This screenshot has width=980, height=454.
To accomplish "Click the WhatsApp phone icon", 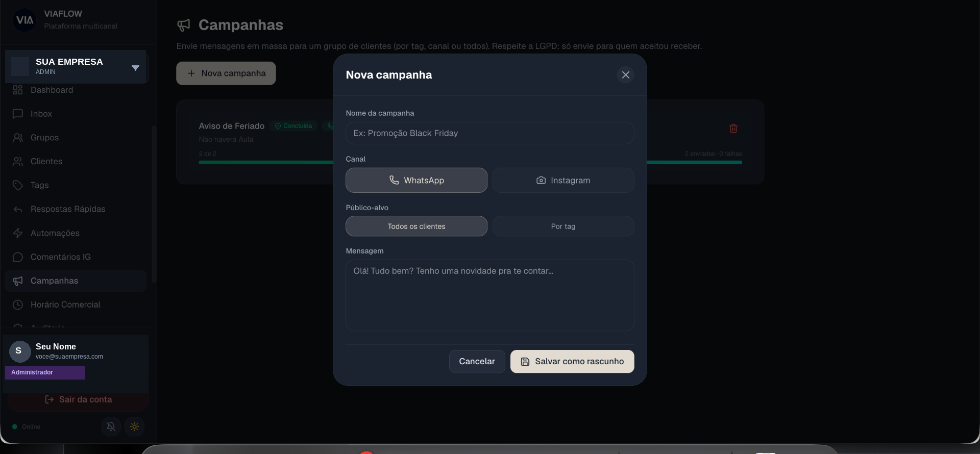I will pos(394,180).
